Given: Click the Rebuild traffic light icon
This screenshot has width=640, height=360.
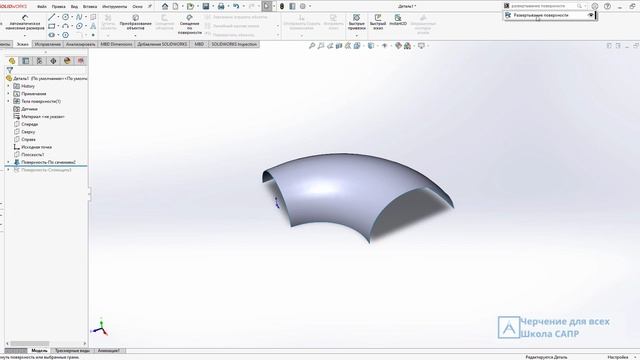Looking at the screenshot, I should 282,6.
